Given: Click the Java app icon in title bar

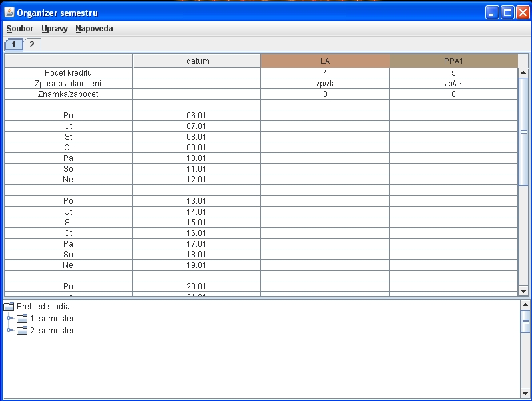Looking at the screenshot, I should 9,13.
